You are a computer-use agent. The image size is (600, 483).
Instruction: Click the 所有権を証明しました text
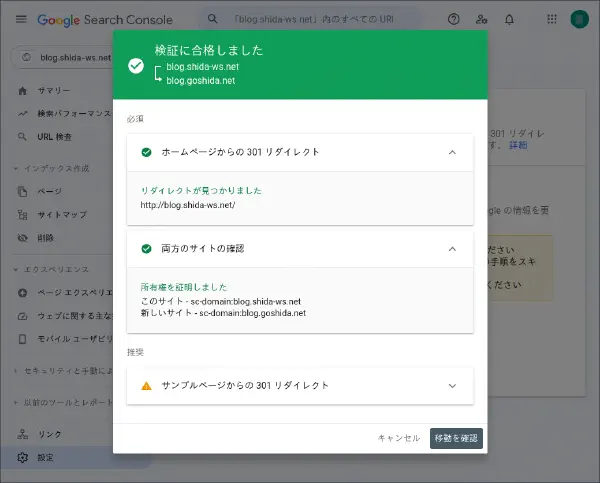184,287
